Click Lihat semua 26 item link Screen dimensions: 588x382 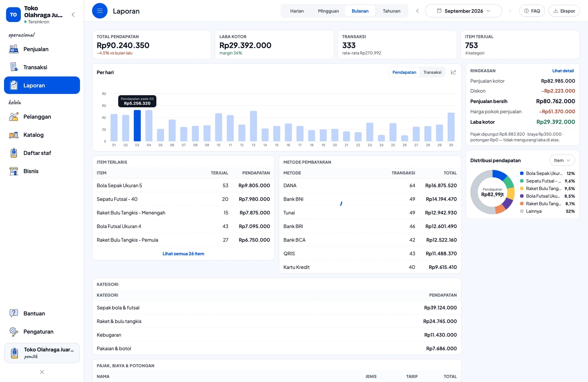[183, 254]
